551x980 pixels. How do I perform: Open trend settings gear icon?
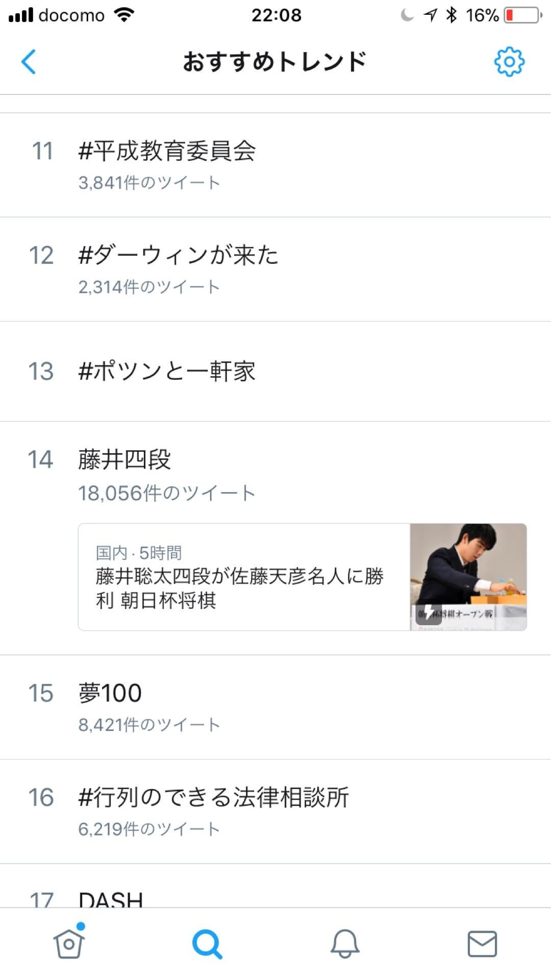click(x=509, y=62)
